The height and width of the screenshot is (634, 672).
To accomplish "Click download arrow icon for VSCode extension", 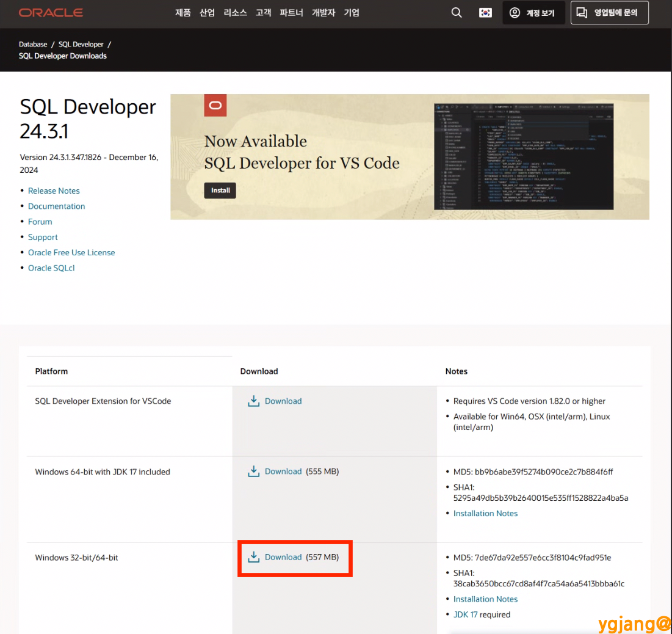I will pyautogui.click(x=254, y=401).
